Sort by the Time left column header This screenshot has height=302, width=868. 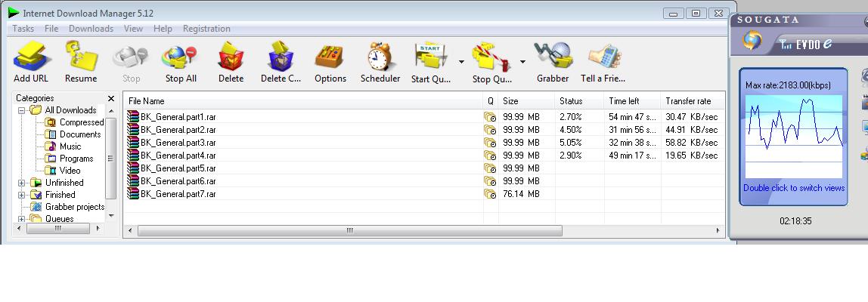[x=633, y=101]
